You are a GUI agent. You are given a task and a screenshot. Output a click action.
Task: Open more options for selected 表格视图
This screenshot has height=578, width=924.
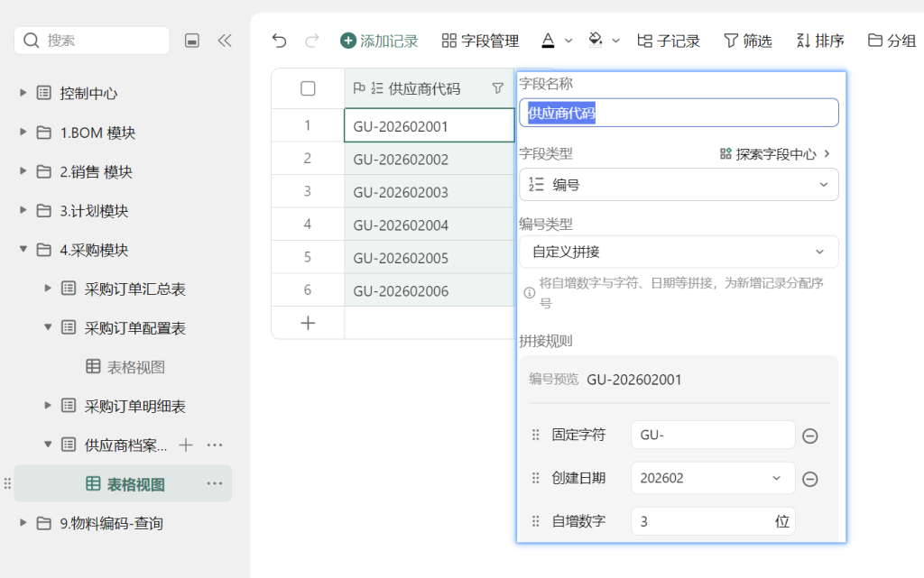215,484
